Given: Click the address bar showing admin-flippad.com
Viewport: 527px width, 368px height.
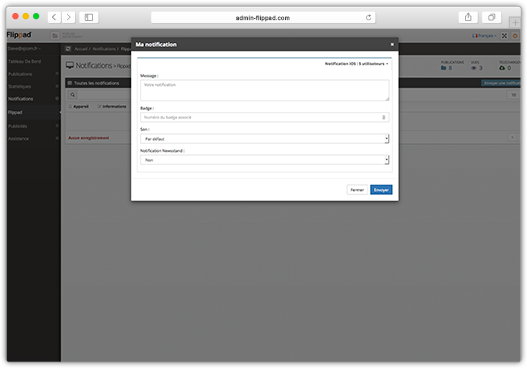Looking at the screenshot, I should pos(263,17).
